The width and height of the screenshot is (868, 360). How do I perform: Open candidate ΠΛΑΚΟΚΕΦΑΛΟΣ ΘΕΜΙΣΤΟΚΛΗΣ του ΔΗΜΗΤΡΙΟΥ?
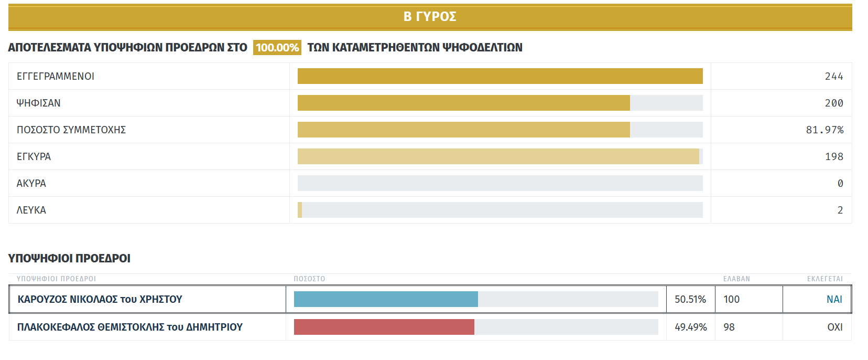point(130,327)
